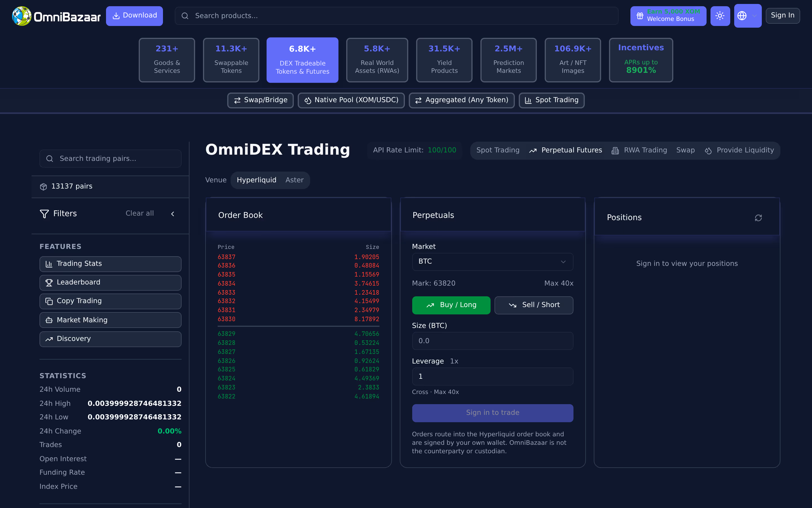812x508 pixels.
Task: Open the Market Making feature
Action: click(111, 320)
